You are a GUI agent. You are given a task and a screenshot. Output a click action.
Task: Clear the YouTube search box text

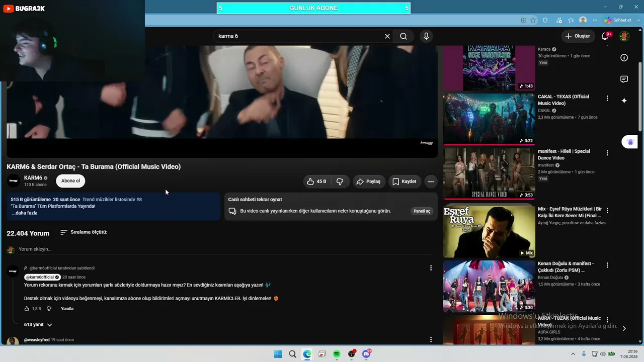tap(387, 36)
